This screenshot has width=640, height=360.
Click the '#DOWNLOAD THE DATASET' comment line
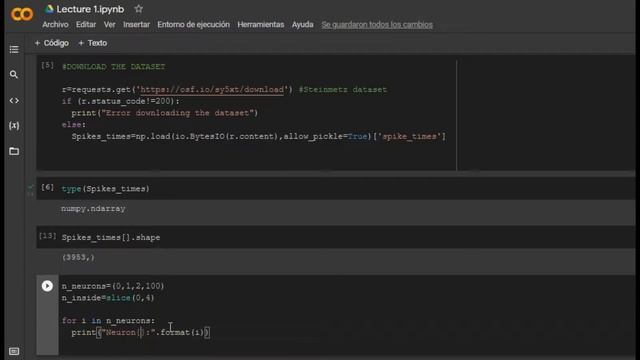pos(113,67)
